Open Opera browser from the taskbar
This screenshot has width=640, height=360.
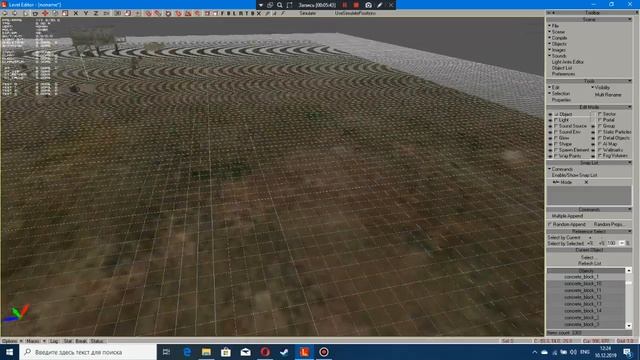265,352
